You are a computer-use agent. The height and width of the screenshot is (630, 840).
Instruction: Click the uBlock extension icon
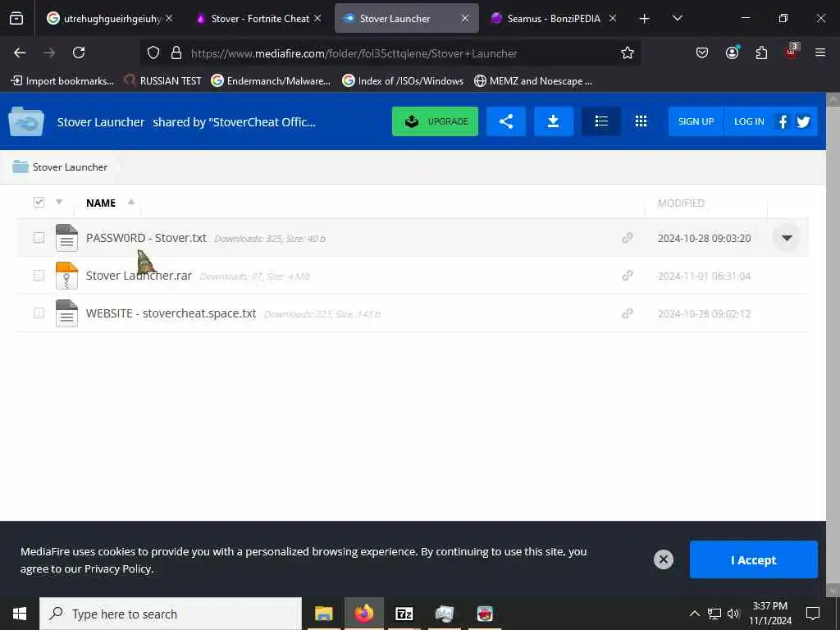(792, 52)
